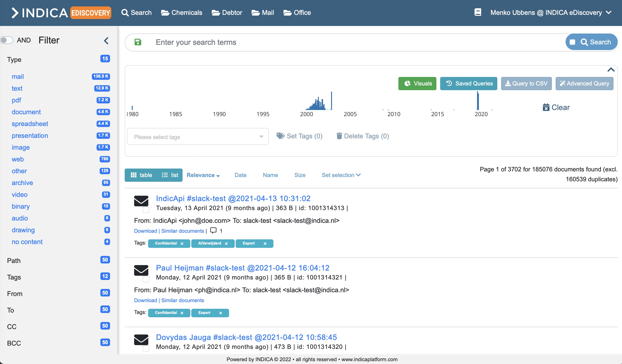
Task: Click the tall 2020 bar in timeline
Action: pyautogui.click(x=478, y=101)
